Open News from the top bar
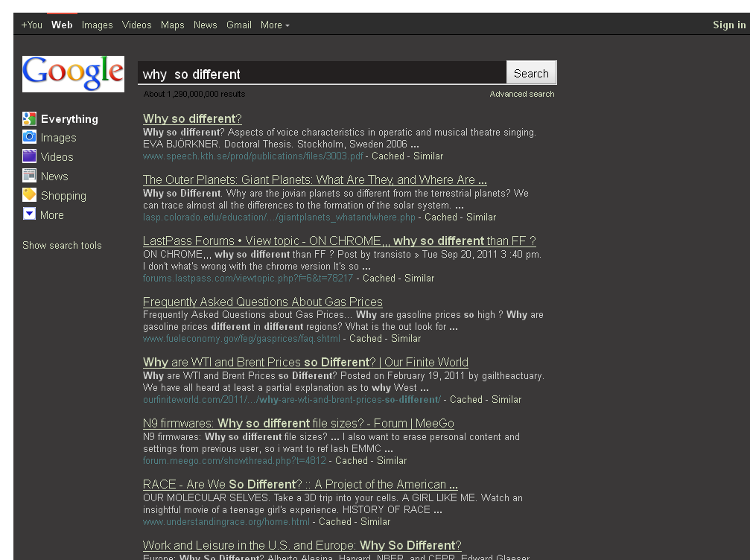Screen dimensions: 750x560 click(x=206, y=25)
